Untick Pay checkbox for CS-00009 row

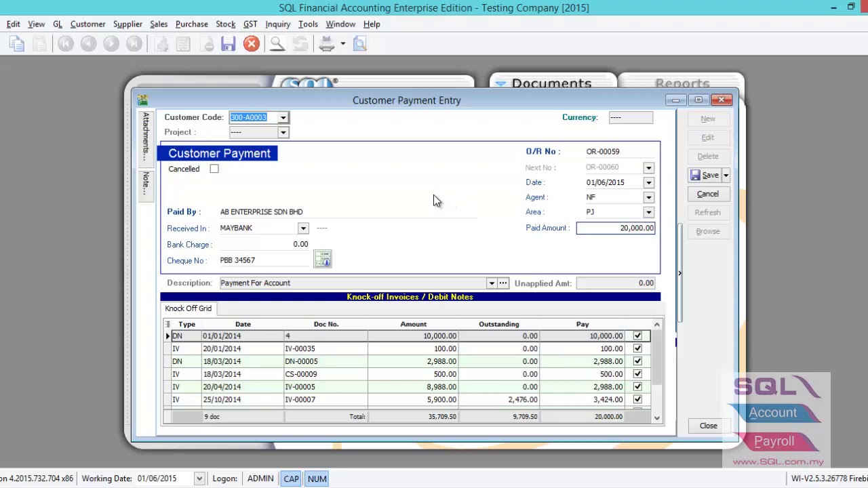click(637, 374)
